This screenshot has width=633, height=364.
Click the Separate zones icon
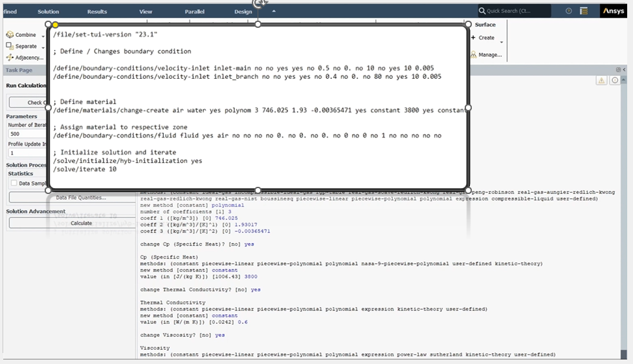[x=10, y=46]
